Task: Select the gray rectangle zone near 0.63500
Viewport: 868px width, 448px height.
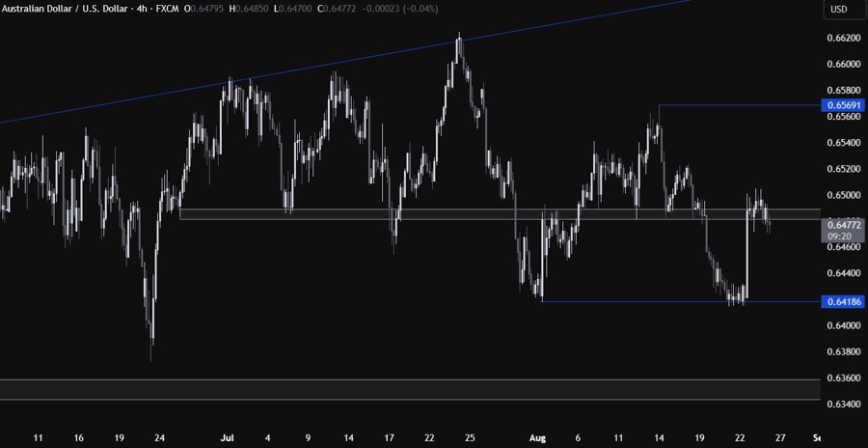Action: click(x=386, y=389)
